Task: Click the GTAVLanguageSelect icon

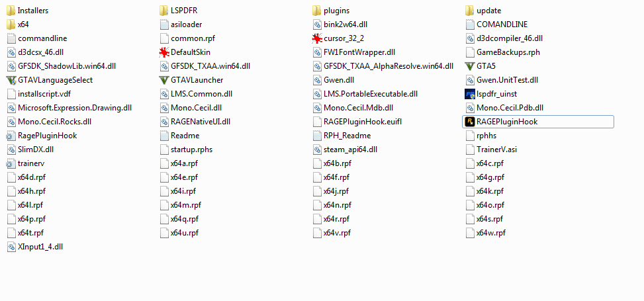Action: click(11, 80)
